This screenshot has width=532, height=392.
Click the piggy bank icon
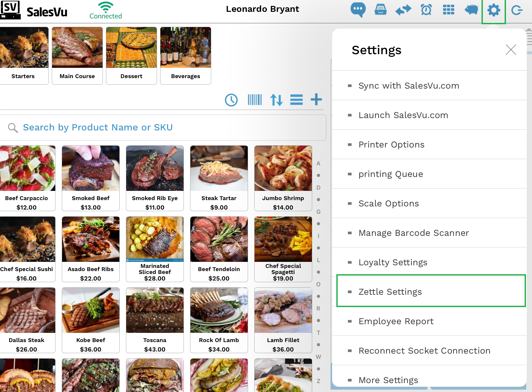[471, 10]
